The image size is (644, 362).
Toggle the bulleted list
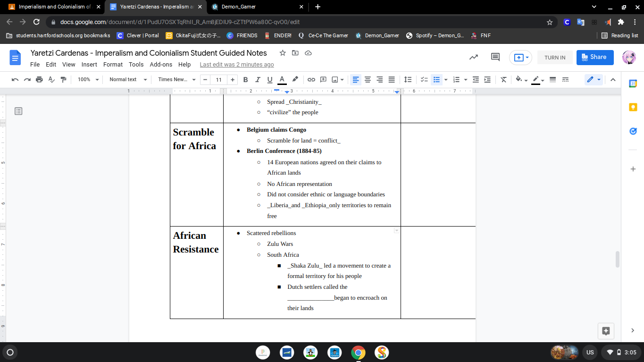click(436, 80)
